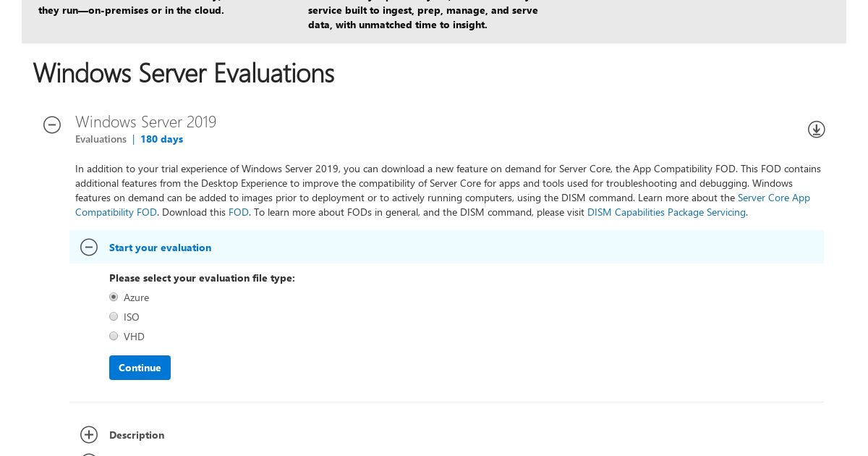Click the Windows Server 2019 title
Image resolution: width=868 pixels, height=456 pixels.
point(145,122)
